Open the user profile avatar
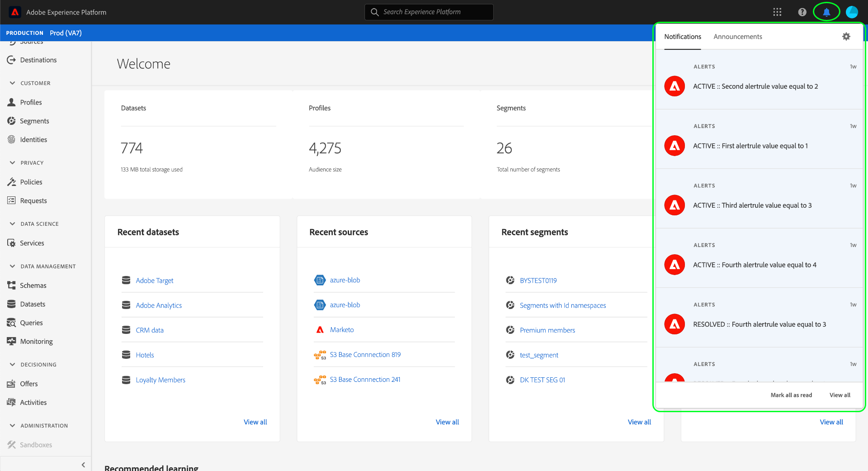868x471 pixels. 852,12
